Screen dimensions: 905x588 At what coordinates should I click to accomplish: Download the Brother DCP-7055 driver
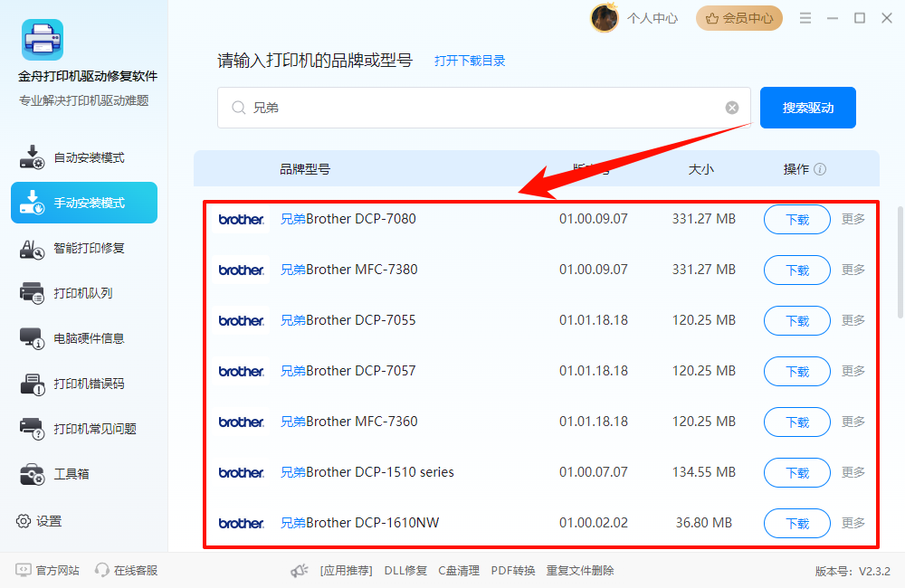tap(797, 321)
